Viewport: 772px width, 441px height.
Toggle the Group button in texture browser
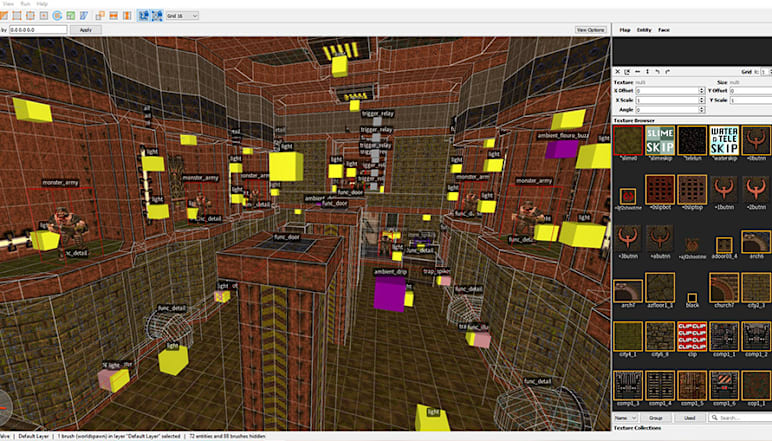click(x=655, y=418)
